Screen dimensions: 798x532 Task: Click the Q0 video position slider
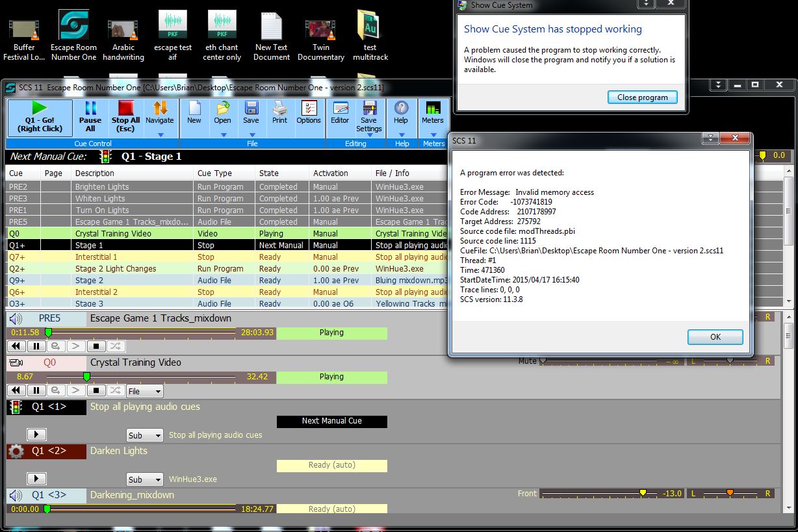(x=86, y=377)
